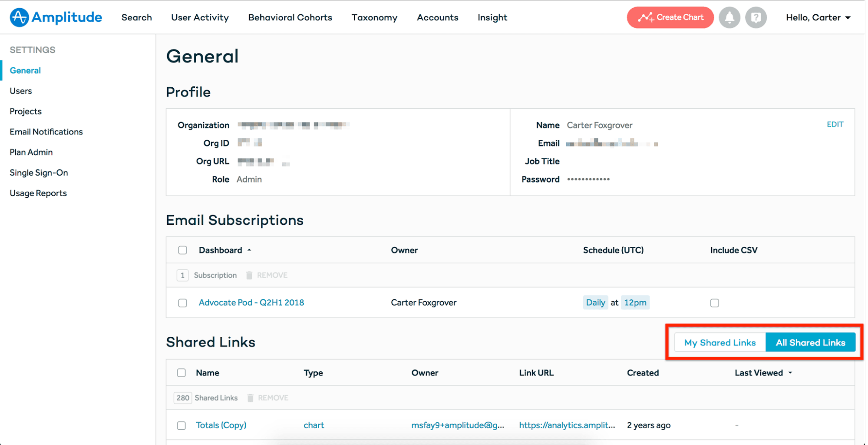Open the notifications bell icon
Image resolution: width=868 pixels, height=445 pixels.
click(729, 17)
